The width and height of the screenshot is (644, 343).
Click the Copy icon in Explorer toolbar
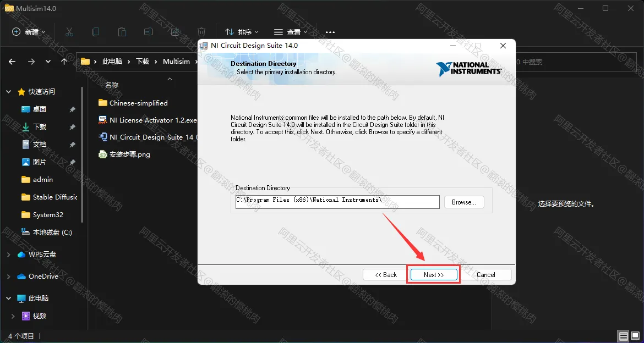tap(96, 31)
